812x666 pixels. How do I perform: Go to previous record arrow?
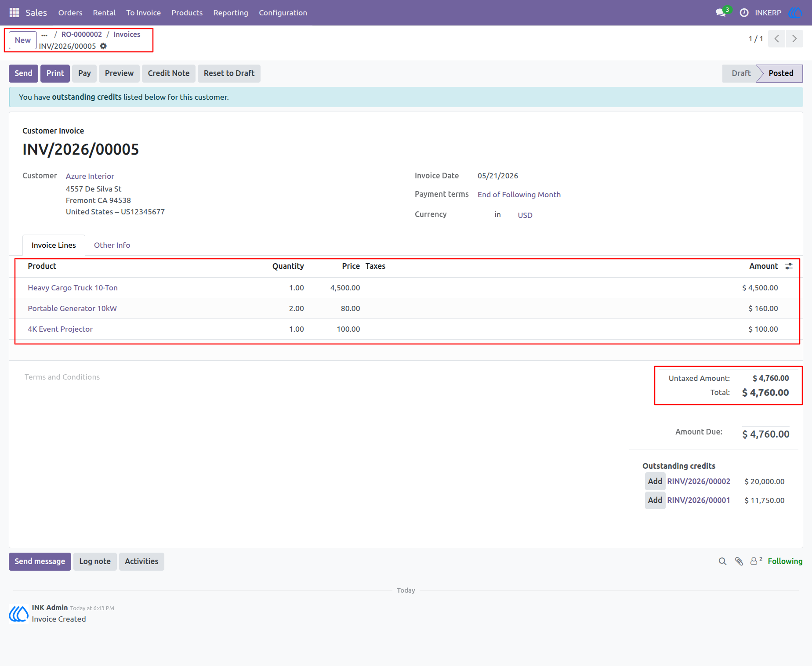click(x=776, y=39)
